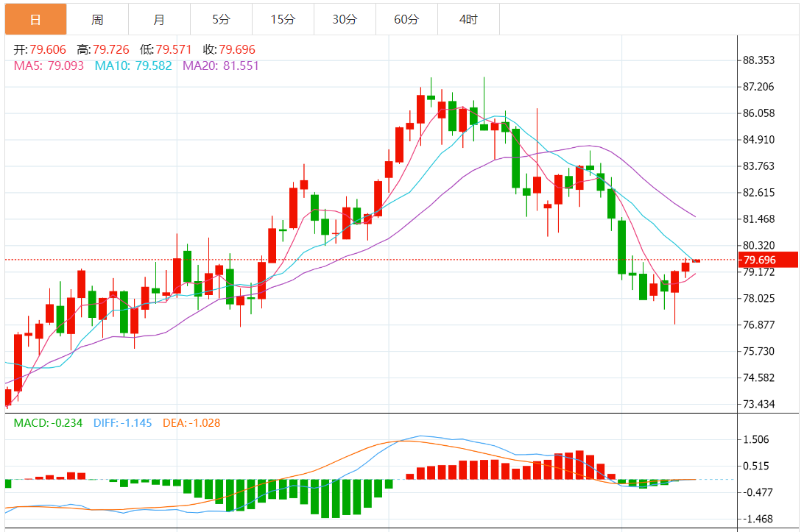Switch to the 5分 timeframe tab
The image size is (804, 532).
tap(221, 19)
